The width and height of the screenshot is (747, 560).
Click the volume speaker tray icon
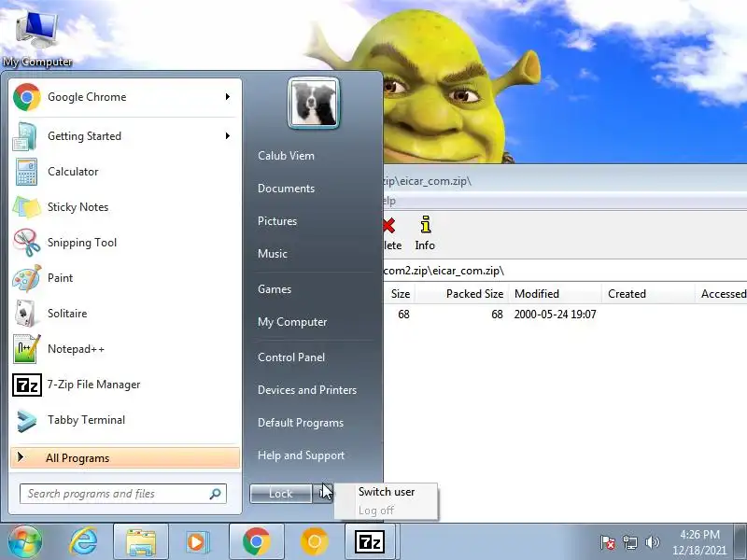(x=652, y=542)
